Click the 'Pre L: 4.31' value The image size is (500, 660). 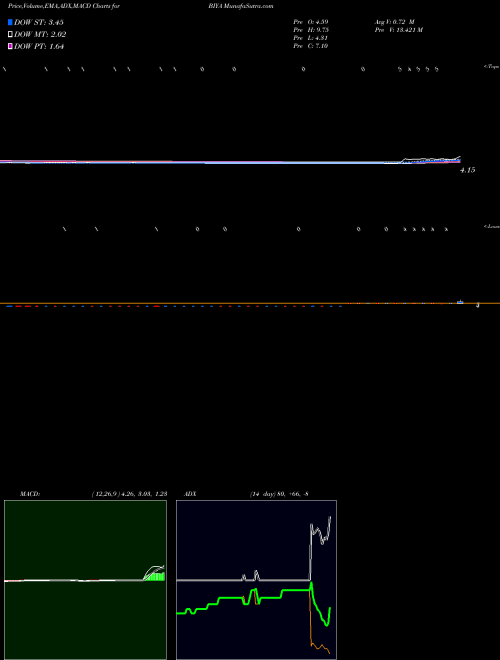pos(311,38)
